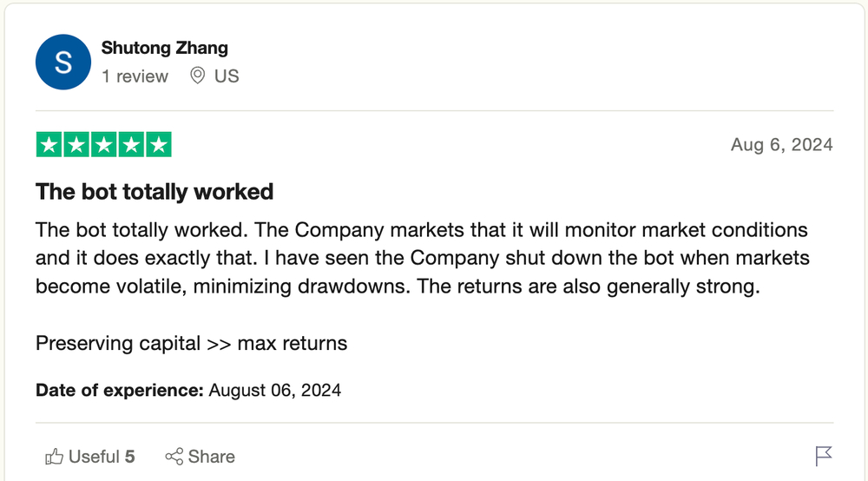Click the first green rating star

(x=49, y=144)
